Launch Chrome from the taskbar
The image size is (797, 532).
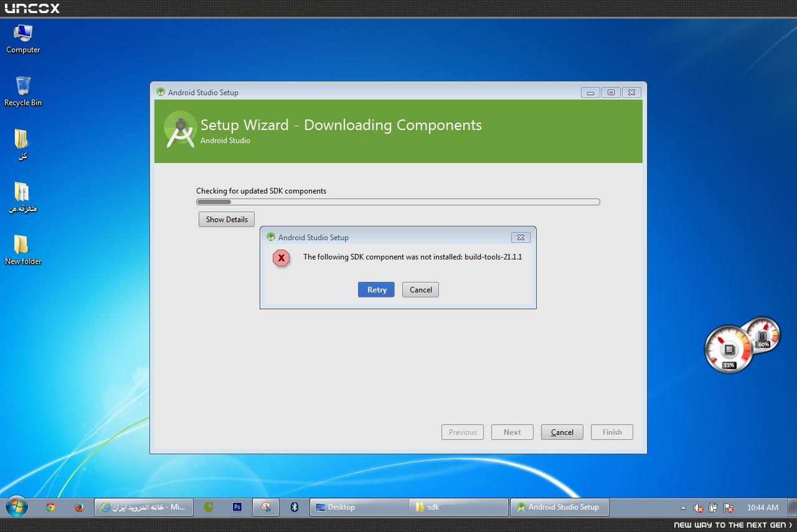point(50,507)
